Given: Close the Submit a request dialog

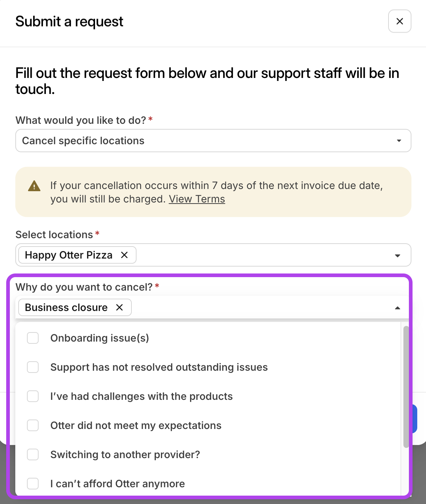Looking at the screenshot, I should tap(399, 21).
